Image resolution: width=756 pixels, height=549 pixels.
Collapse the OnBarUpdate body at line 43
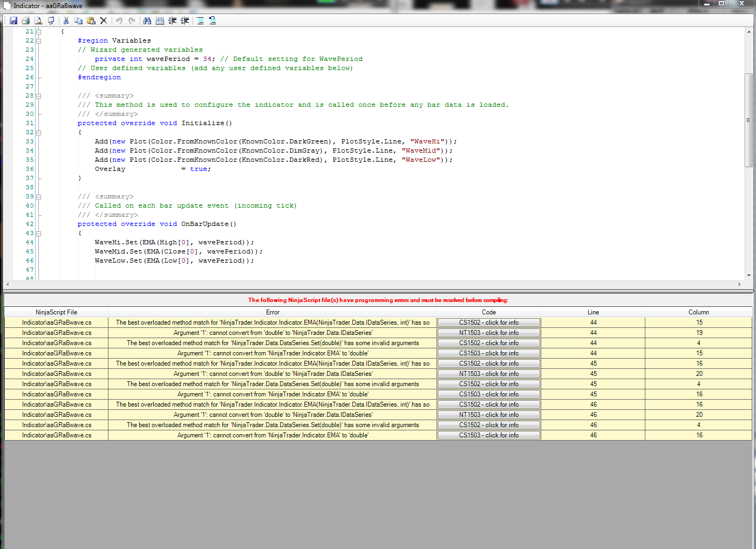(39, 233)
